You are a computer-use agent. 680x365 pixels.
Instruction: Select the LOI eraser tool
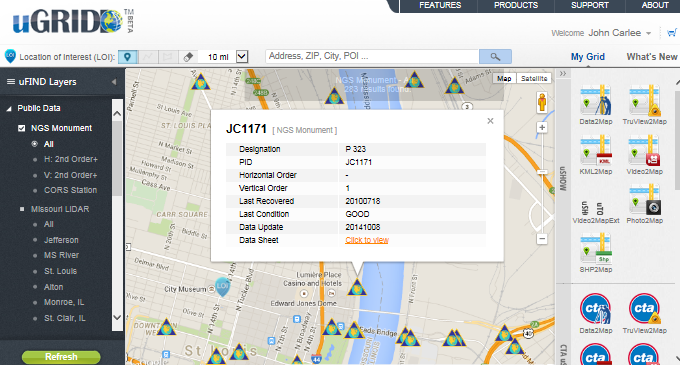tap(188, 57)
